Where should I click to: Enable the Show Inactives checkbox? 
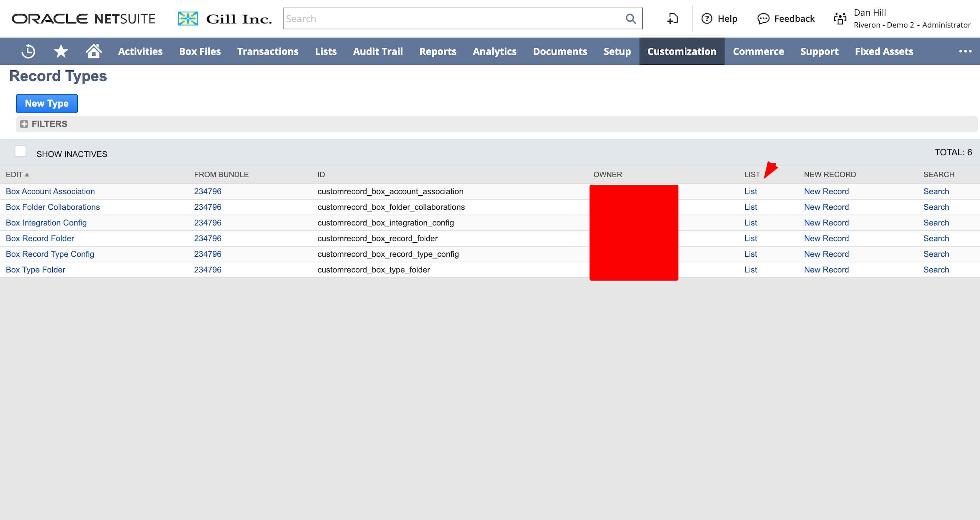[x=21, y=152]
